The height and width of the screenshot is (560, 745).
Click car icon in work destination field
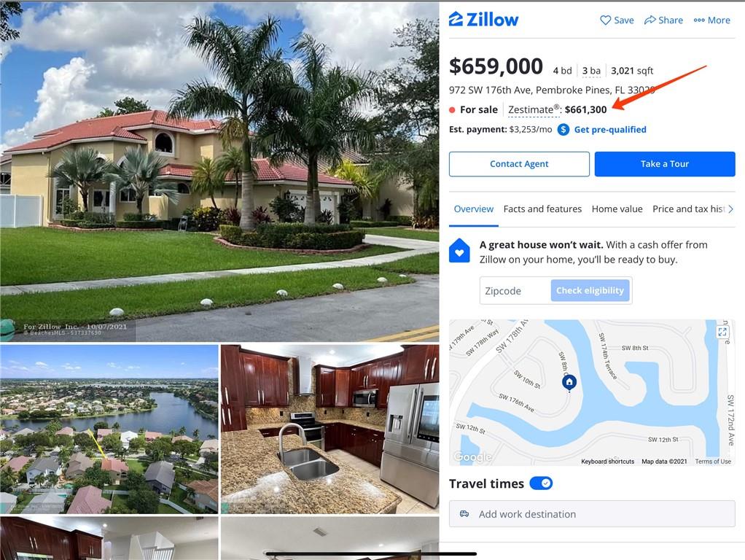tap(464, 514)
